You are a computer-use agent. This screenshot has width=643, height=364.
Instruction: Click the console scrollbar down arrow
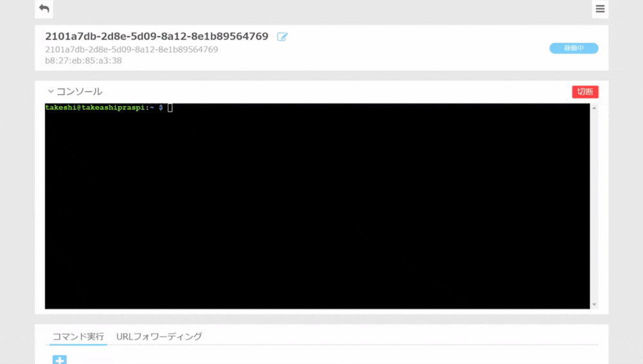(594, 304)
